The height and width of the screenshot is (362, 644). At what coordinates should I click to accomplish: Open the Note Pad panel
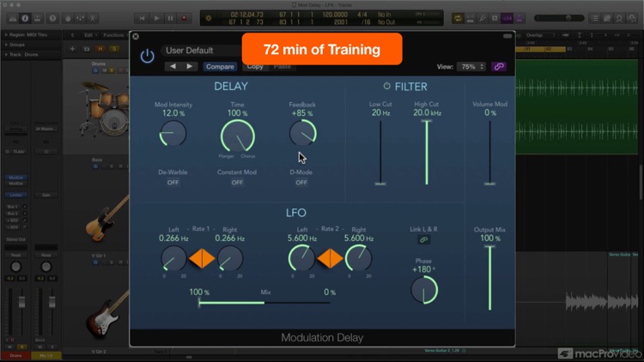point(607,19)
